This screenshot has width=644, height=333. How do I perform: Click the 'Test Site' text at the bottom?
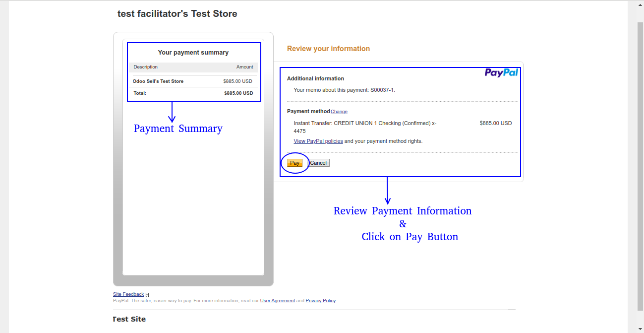[129, 319]
